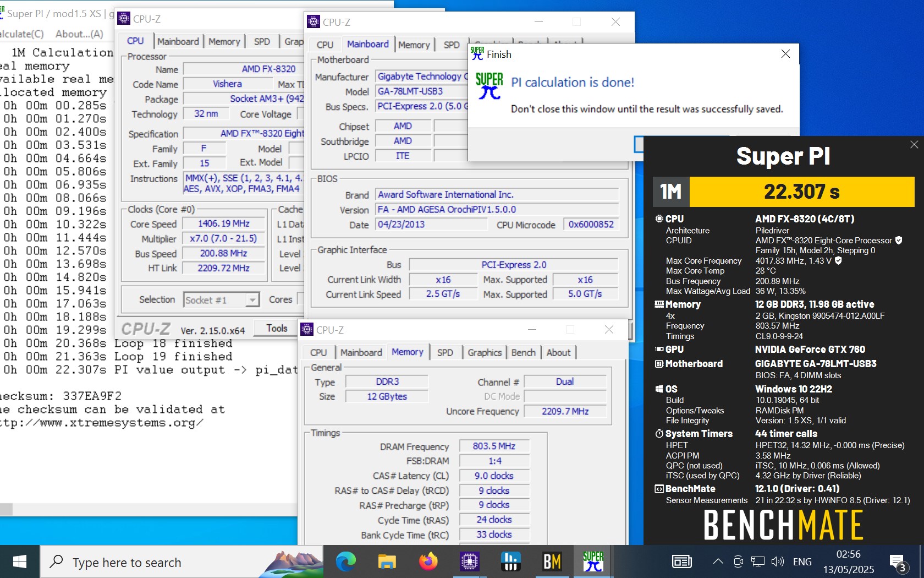Select CPU tab in CPU-Z Mainboard window
This screenshot has width=924, height=578.
[x=324, y=45]
